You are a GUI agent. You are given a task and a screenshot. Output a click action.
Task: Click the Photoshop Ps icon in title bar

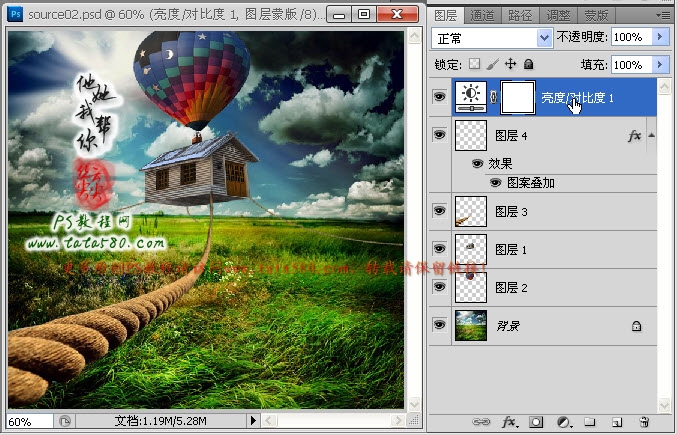click(16, 14)
